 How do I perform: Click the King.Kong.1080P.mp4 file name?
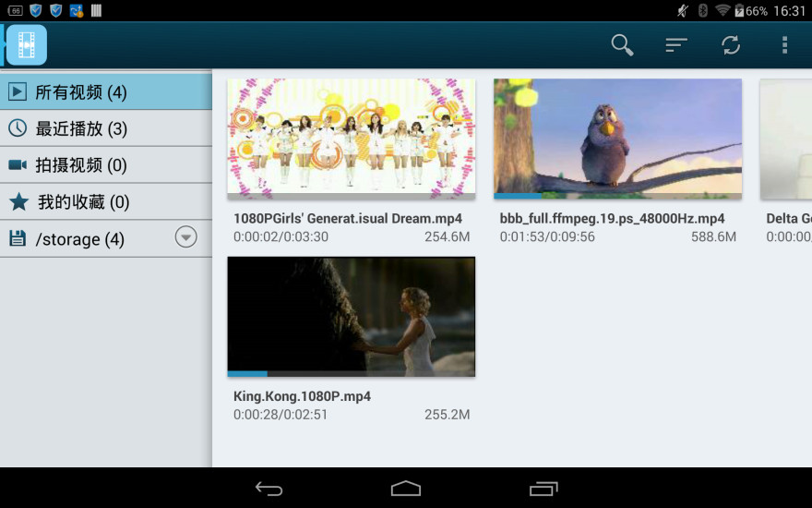303,396
